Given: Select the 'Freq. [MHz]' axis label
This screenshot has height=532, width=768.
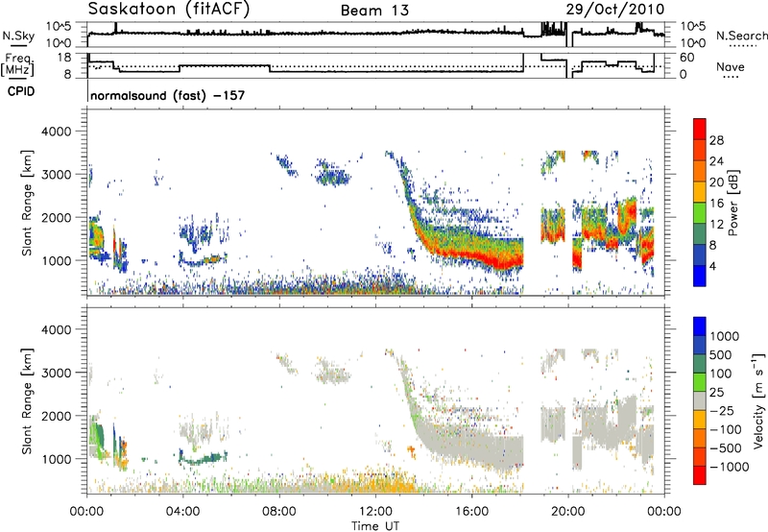Looking at the screenshot, I should [19, 64].
